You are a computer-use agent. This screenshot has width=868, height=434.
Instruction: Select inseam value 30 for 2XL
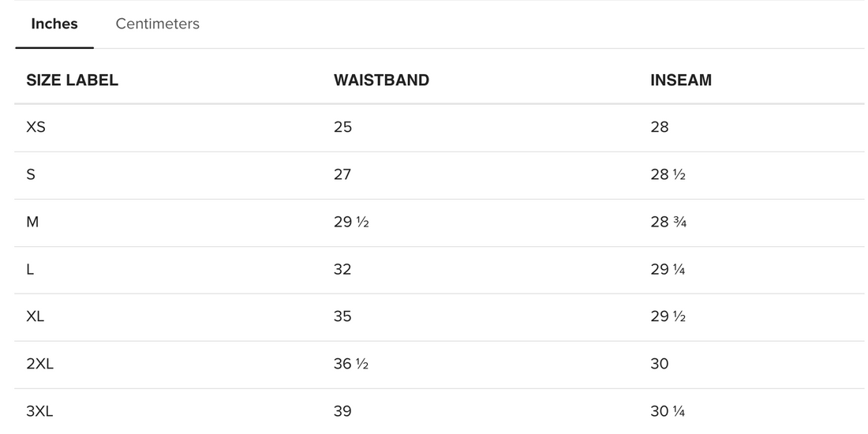tap(660, 364)
